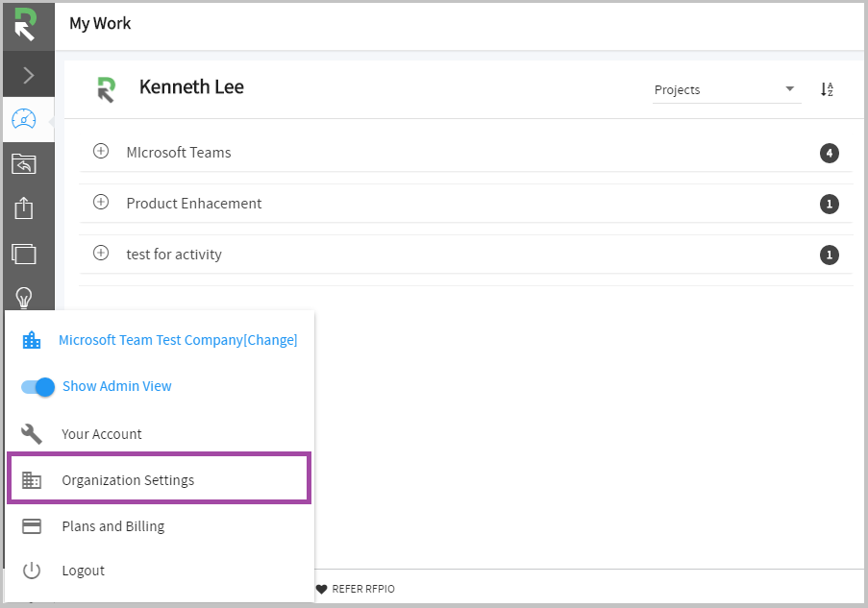Open Your Account menu item
The width and height of the screenshot is (868, 608).
160,434
